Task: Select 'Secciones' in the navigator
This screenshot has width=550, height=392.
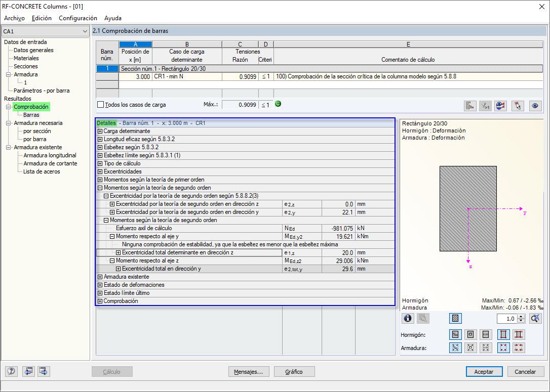Action: click(x=26, y=66)
